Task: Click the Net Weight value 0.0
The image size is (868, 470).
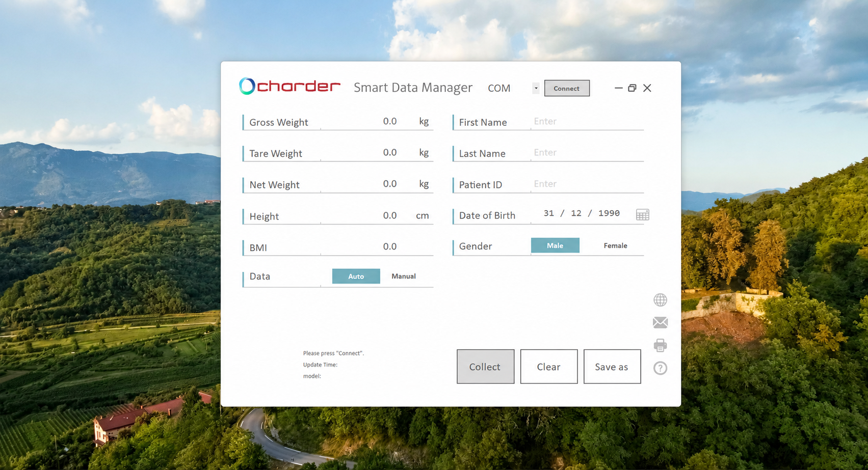Action: 390,184
